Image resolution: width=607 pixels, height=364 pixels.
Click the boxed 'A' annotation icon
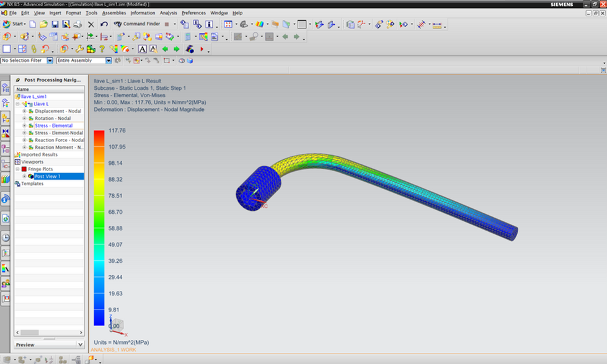pos(143,49)
